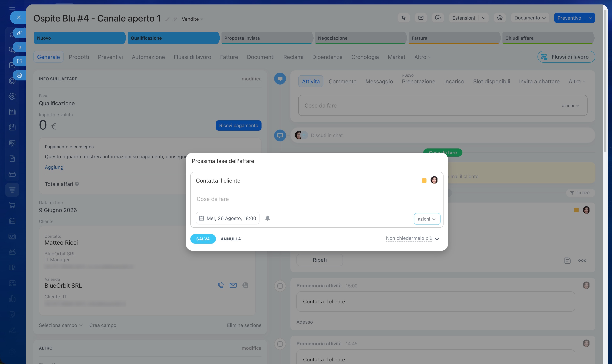Screen dimensions: 612x364
Task: Expand the Altro tab menu
Action: (422, 57)
